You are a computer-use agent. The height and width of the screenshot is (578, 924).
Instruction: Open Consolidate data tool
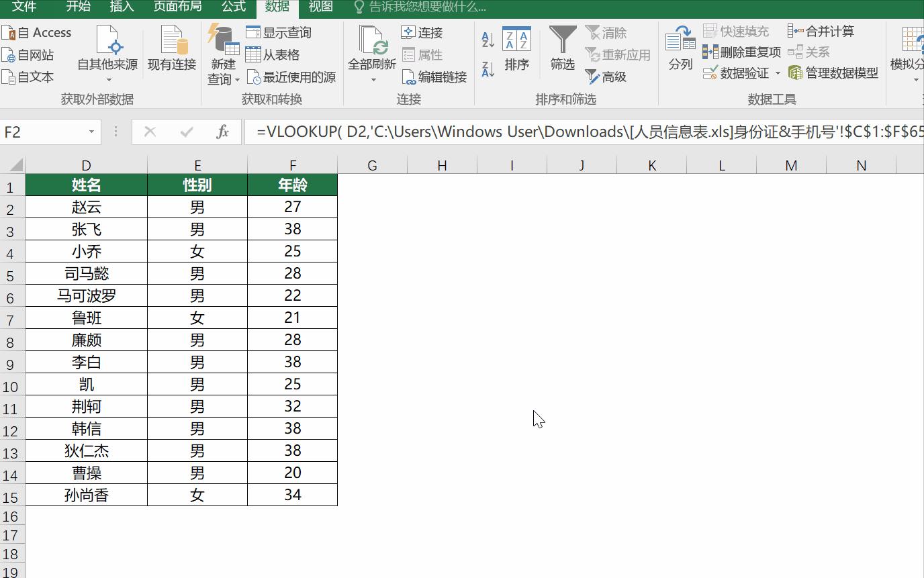pos(821,31)
